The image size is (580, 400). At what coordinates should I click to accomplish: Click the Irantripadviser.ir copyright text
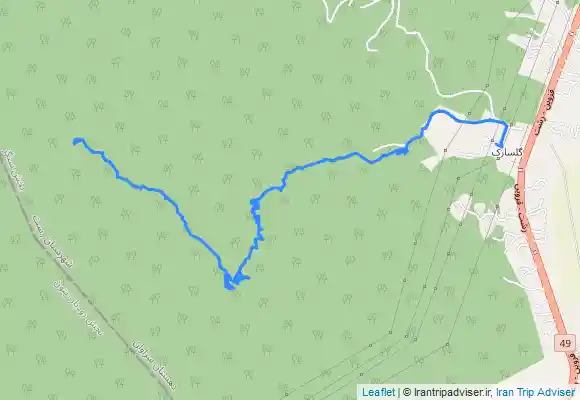click(x=448, y=392)
